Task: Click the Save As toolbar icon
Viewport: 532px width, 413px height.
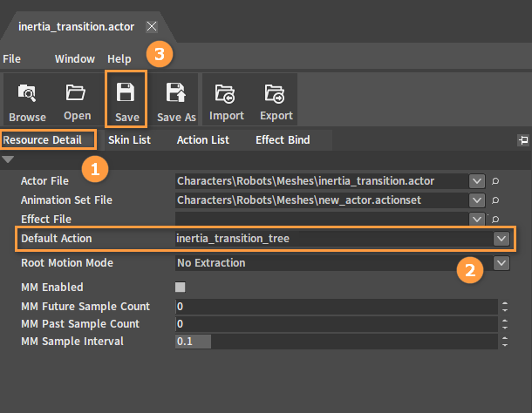Action: [x=176, y=92]
